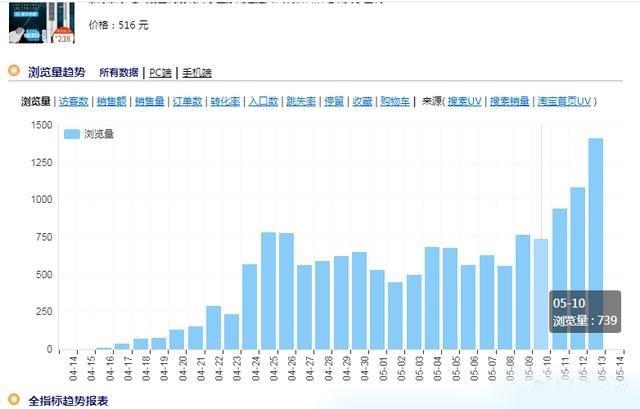The height and width of the screenshot is (409, 640).
Task: Click the 04-24 bar in chart
Action: click(x=250, y=307)
